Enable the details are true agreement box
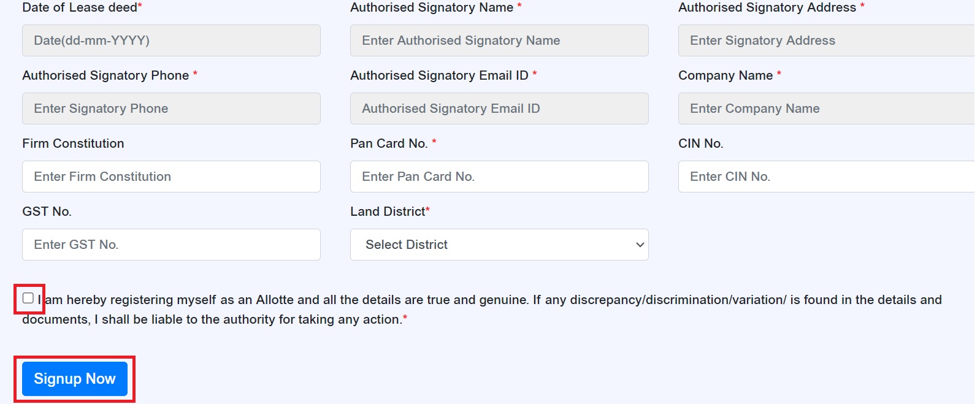This screenshot has width=980, height=404. pos(28,299)
